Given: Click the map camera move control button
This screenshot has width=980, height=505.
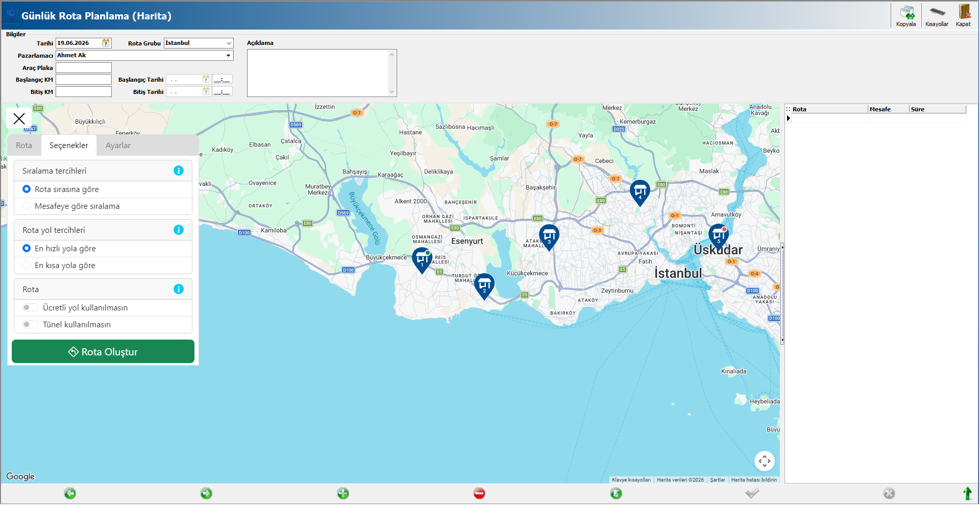Looking at the screenshot, I should 765,461.
